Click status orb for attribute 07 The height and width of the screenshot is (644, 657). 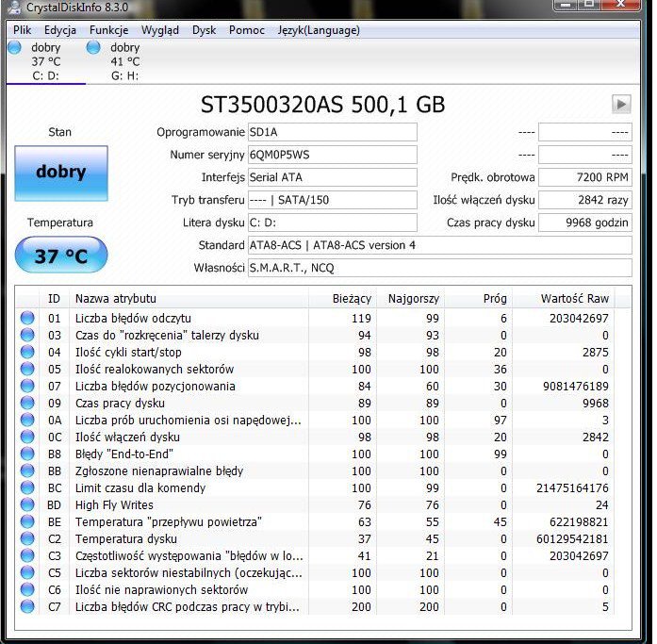(x=27, y=386)
